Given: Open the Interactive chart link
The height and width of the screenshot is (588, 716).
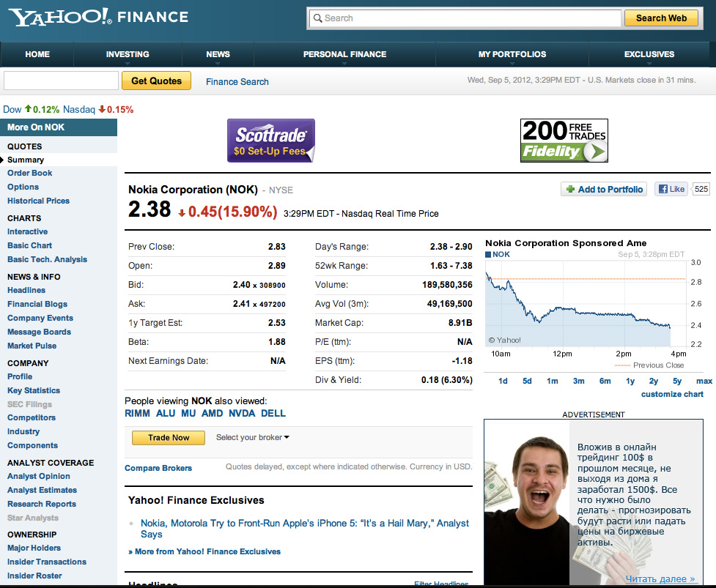Looking at the screenshot, I should [x=27, y=231].
